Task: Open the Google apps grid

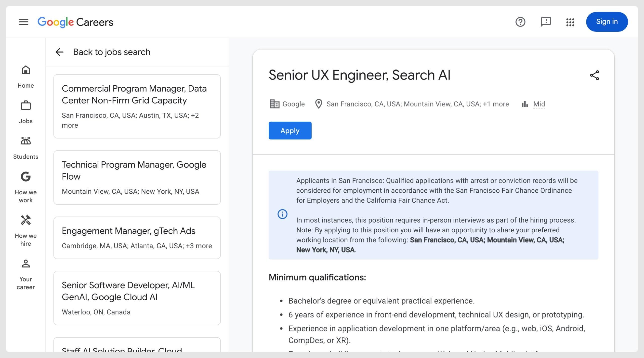Action: coord(570,22)
